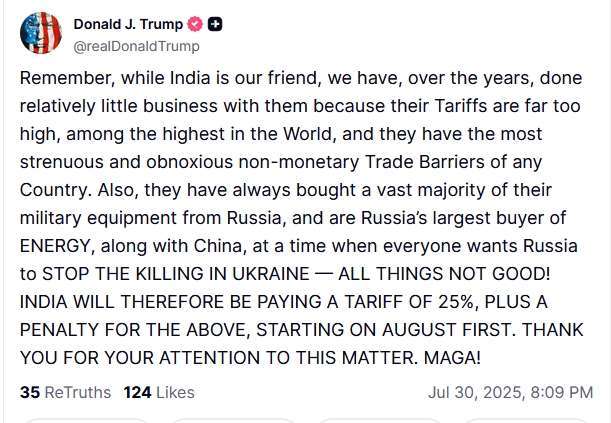This screenshot has width=611, height=423.
Task: View the 35 ReTruths list
Action: tap(65, 392)
